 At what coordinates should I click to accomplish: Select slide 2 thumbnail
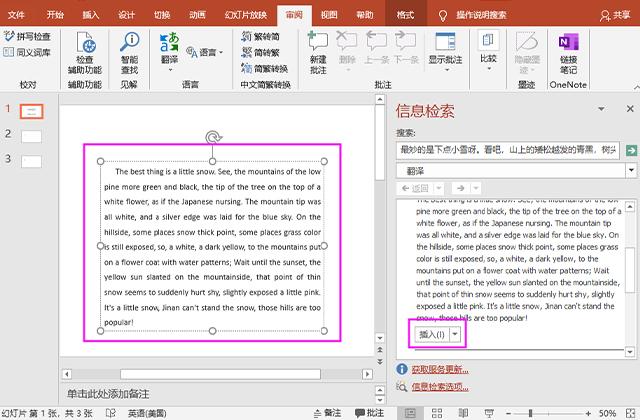point(31,136)
